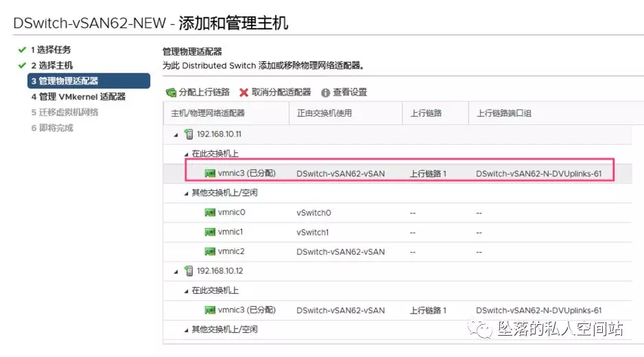This screenshot has width=644, height=357.
Task: Select the vmnic1 row
Action: point(398,232)
